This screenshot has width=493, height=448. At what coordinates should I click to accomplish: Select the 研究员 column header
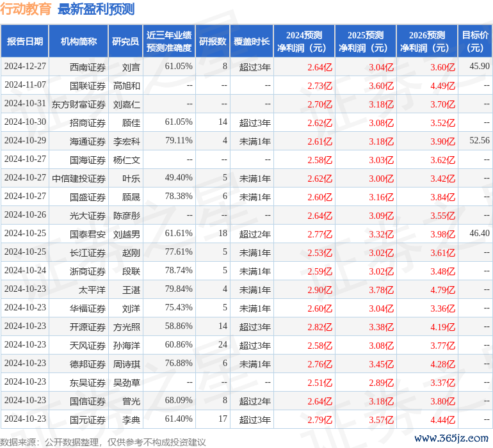pos(125,41)
